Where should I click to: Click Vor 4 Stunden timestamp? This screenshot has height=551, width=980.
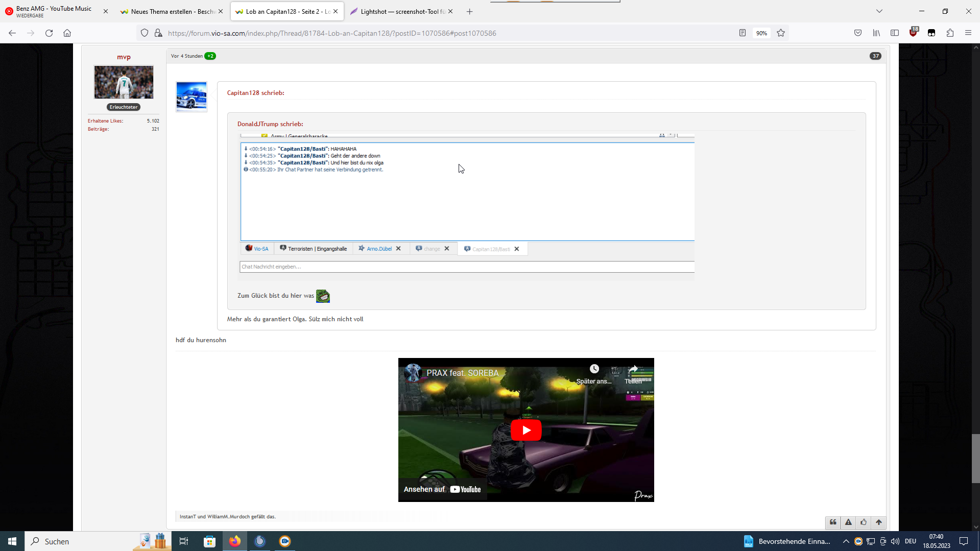(187, 56)
